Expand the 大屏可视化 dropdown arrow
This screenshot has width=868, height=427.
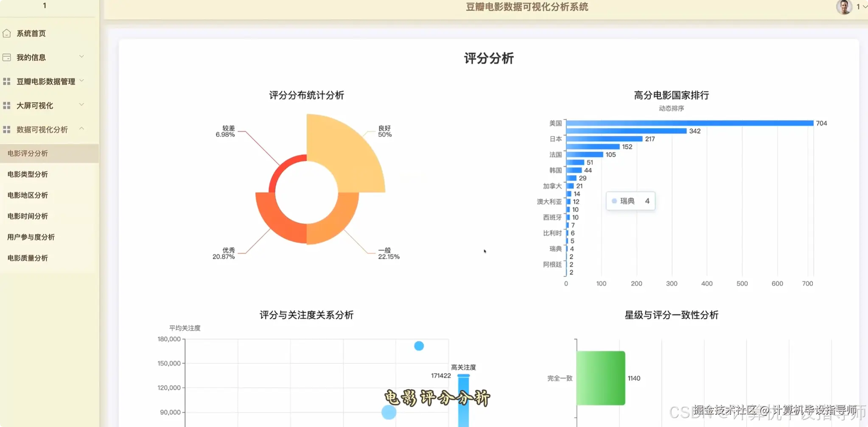[x=82, y=104]
